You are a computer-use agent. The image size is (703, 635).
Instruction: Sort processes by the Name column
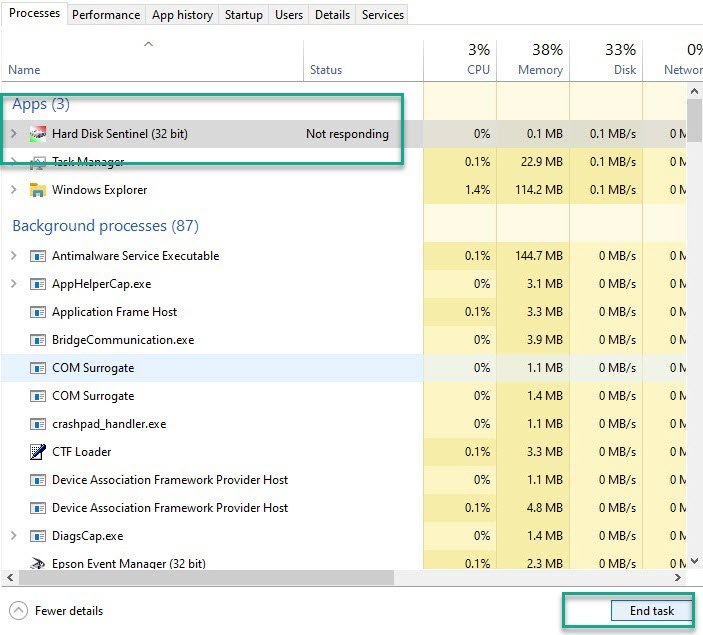[152, 61]
